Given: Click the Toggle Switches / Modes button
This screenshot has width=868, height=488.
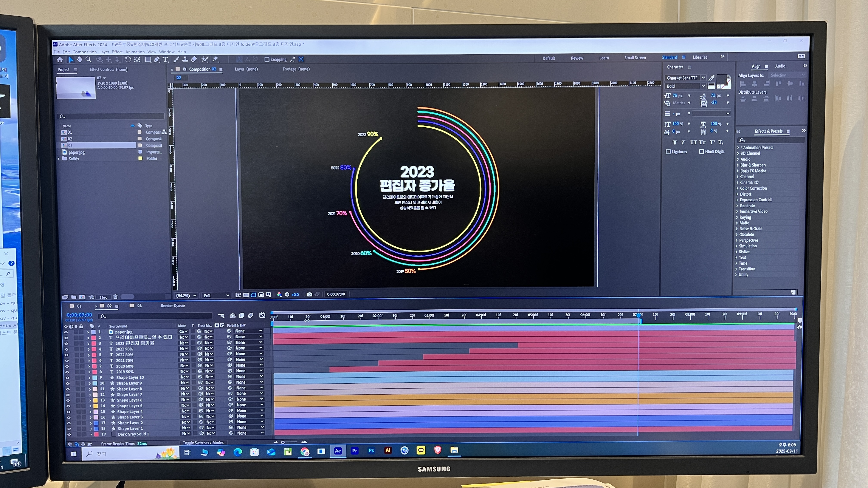Looking at the screenshot, I should pos(203,443).
